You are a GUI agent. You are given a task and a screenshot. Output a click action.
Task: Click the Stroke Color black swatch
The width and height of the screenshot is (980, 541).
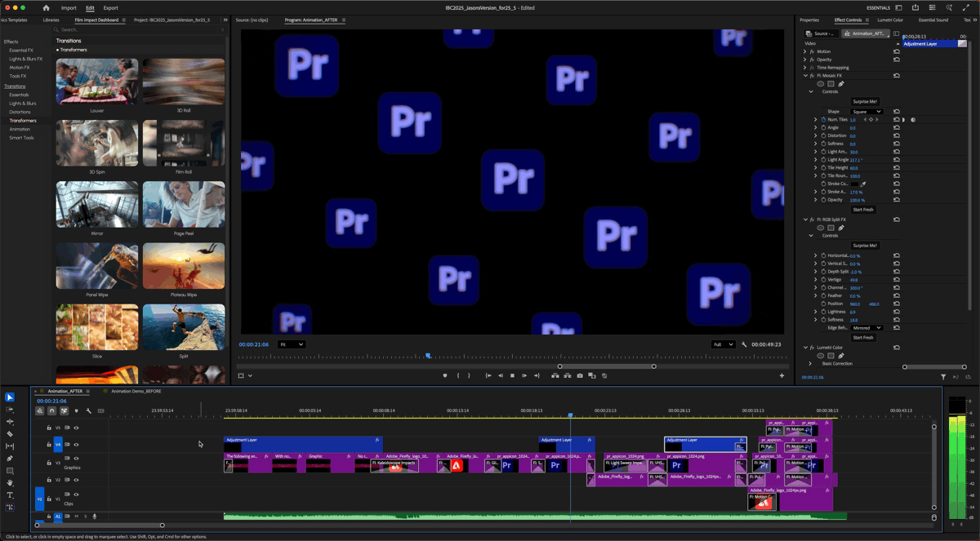[x=853, y=184]
